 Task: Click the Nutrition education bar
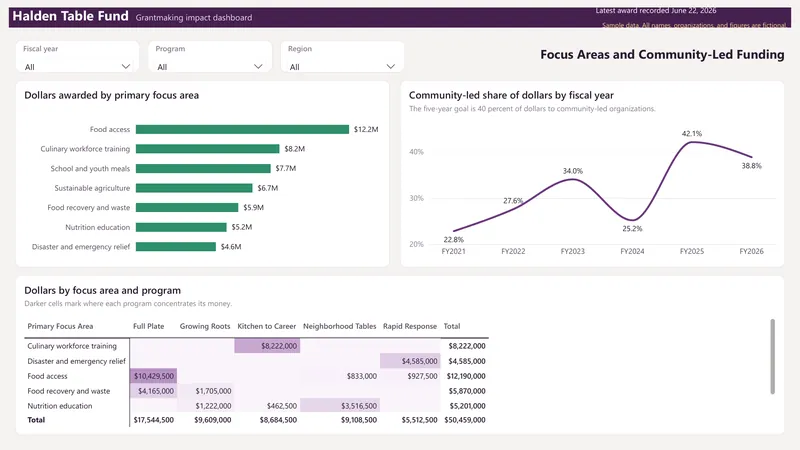point(181,227)
